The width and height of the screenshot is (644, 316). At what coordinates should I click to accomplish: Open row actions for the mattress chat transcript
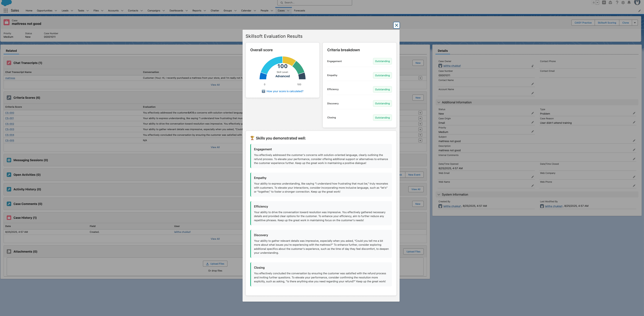point(420,78)
